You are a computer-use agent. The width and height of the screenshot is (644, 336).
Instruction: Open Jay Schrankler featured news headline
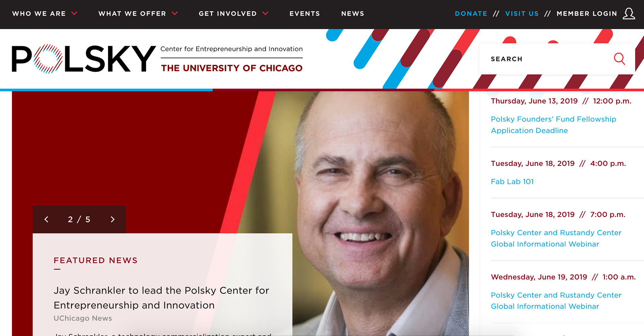click(x=161, y=297)
